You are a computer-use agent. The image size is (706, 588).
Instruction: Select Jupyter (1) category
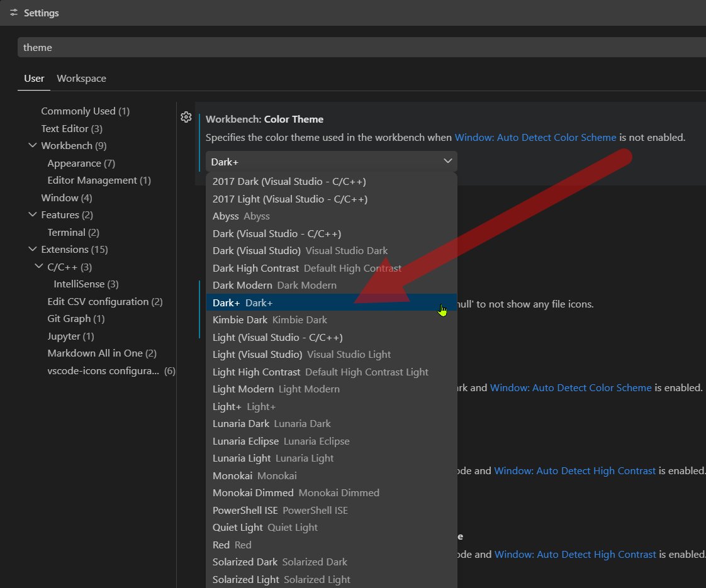coord(70,336)
